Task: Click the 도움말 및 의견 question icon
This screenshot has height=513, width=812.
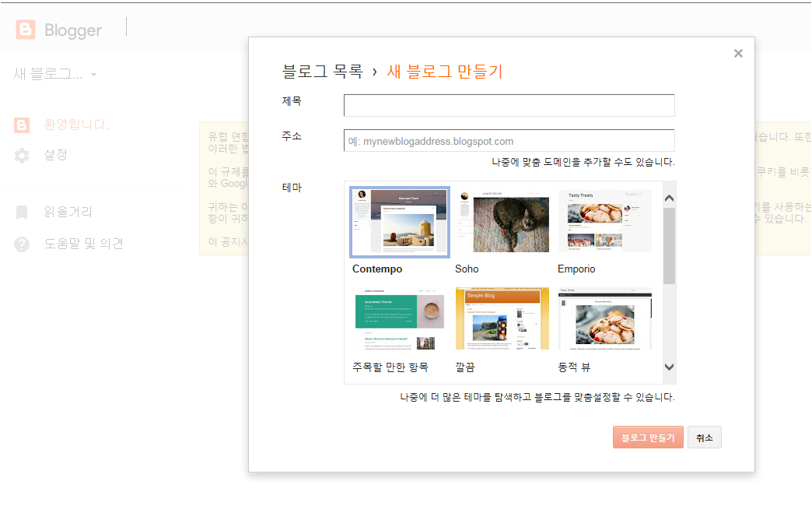Action: (22, 244)
